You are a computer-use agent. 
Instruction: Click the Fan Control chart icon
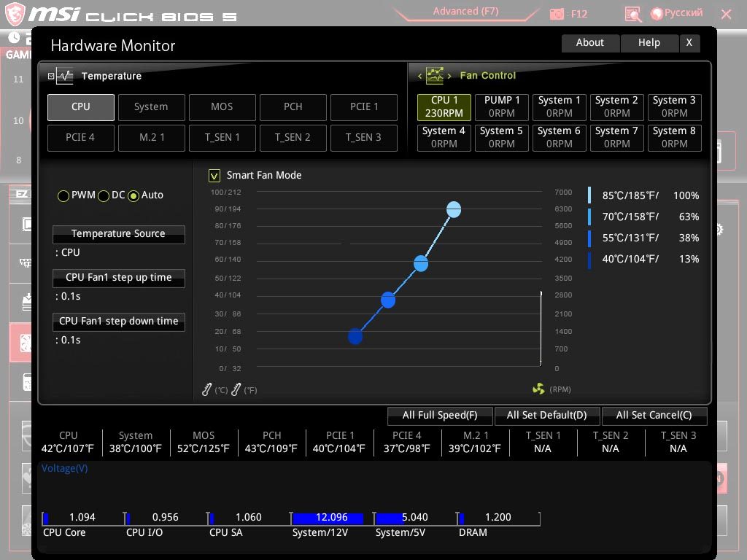(435, 75)
